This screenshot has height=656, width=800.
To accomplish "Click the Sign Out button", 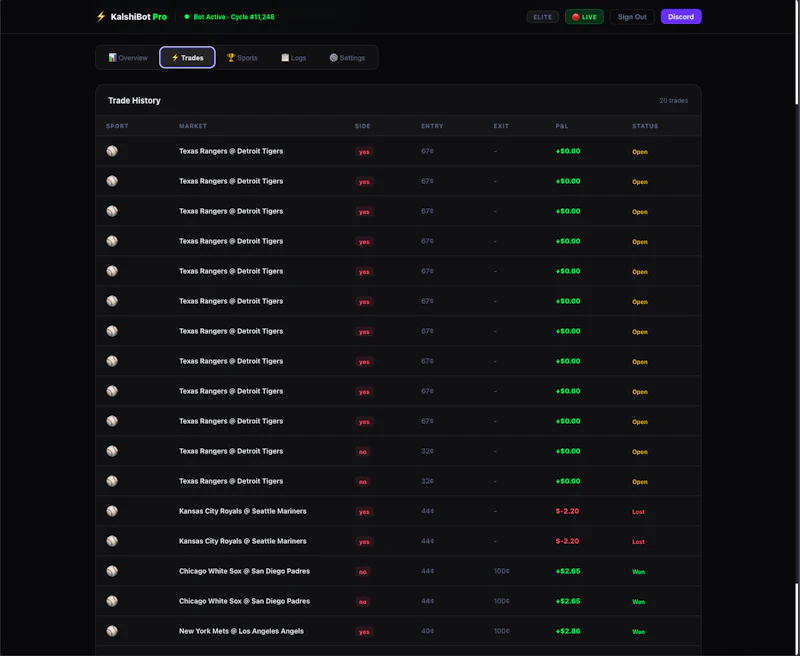I will (632, 17).
